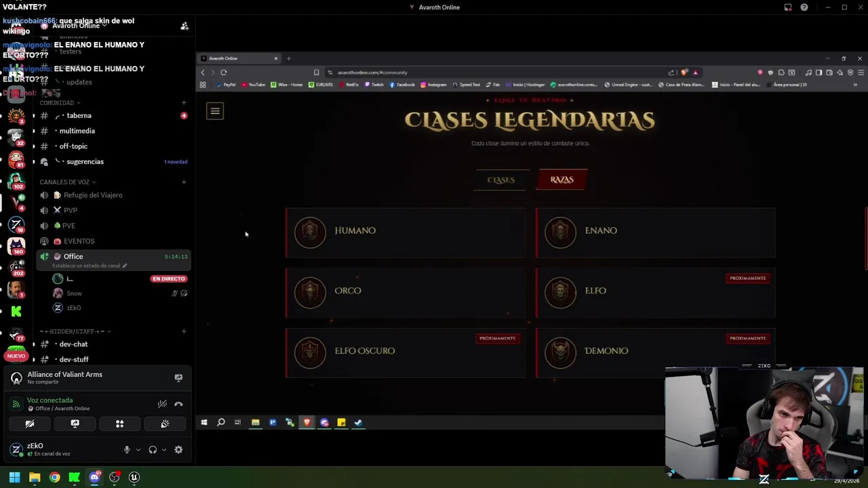Join the PVP voice channel
The width and height of the screenshot is (868, 488).
pyautogui.click(x=113, y=211)
